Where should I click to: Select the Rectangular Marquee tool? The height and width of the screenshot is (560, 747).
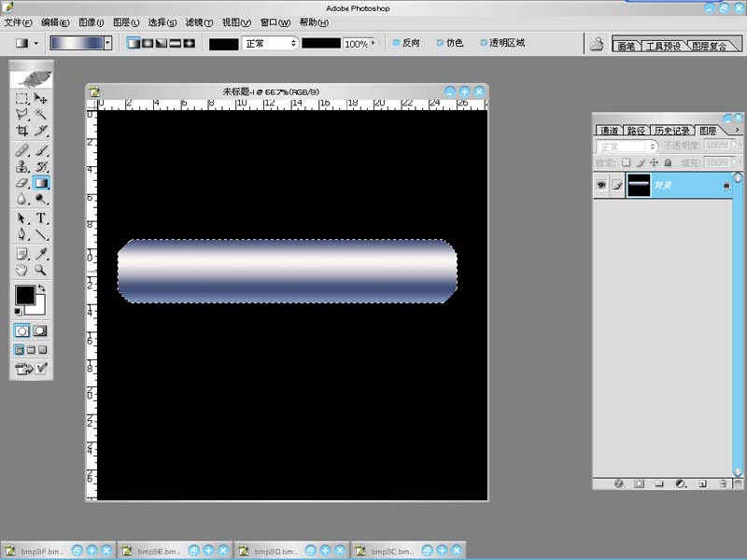(22, 98)
